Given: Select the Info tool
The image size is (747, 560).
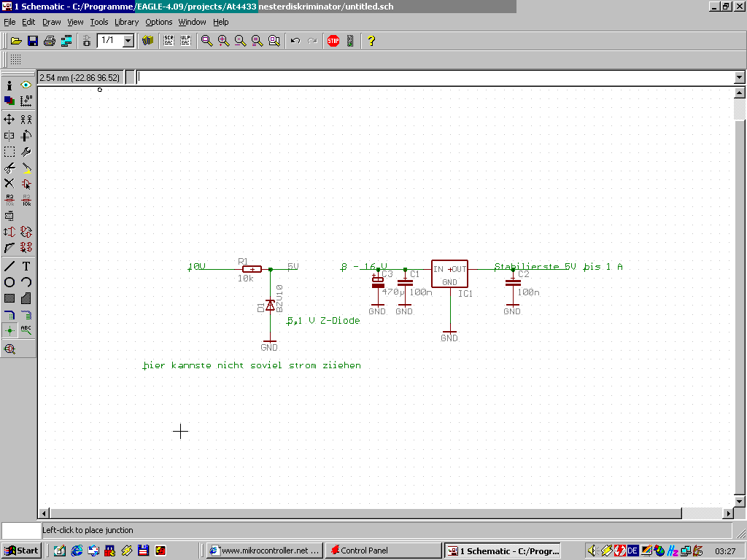Looking at the screenshot, I should click(9, 85).
